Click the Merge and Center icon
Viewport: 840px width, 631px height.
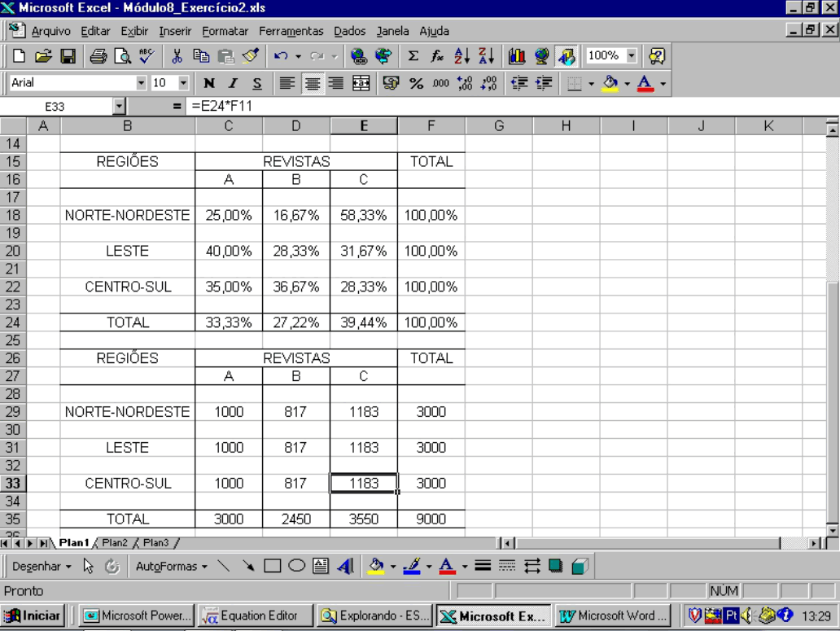pos(361,83)
